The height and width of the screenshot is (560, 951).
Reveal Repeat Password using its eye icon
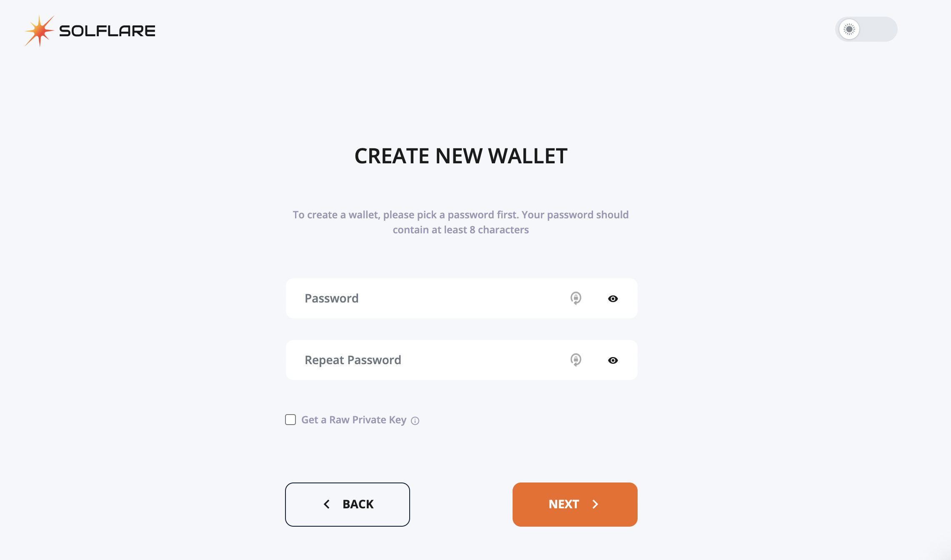coord(613,360)
